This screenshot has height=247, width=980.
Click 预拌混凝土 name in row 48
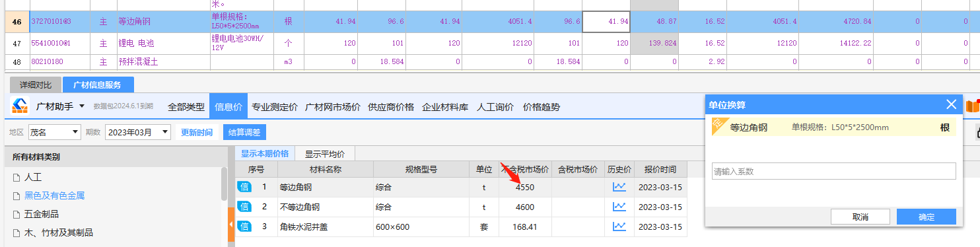tap(138, 62)
